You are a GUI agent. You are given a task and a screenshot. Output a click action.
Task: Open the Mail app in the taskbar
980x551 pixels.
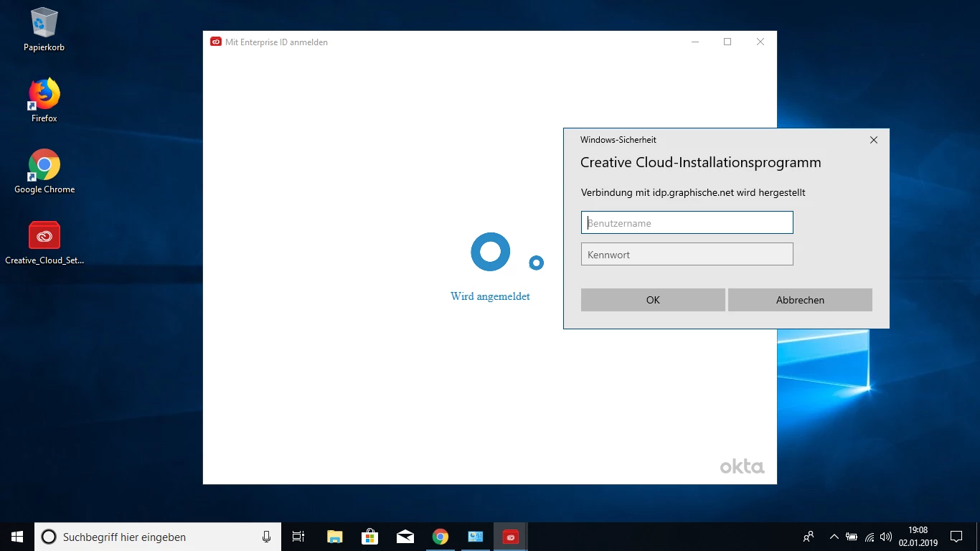pyautogui.click(x=405, y=537)
